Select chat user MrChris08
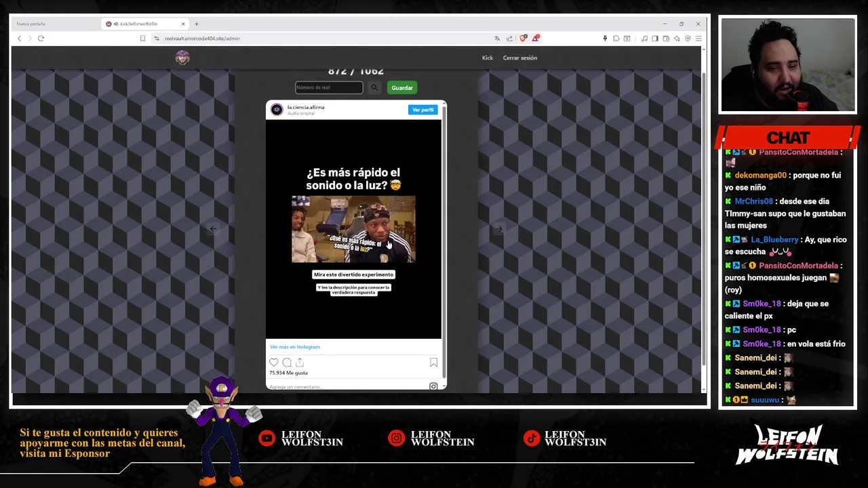The width and height of the screenshot is (868, 488). coord(753,201)
